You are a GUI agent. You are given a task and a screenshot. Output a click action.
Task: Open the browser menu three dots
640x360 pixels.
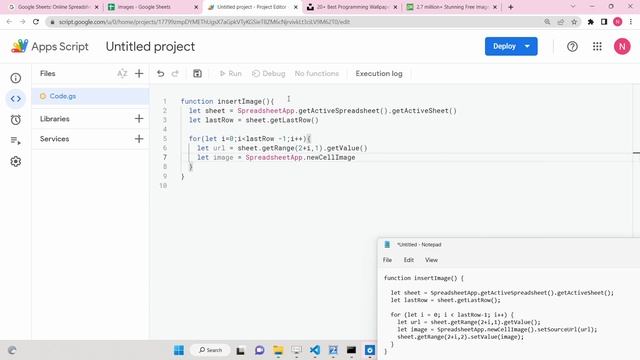point(631,22)
